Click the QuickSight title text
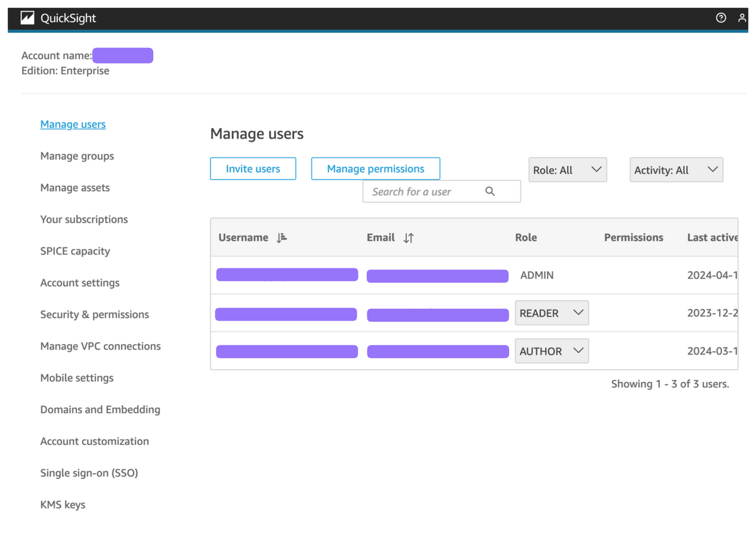756x535 pixels. pos(68,18)
